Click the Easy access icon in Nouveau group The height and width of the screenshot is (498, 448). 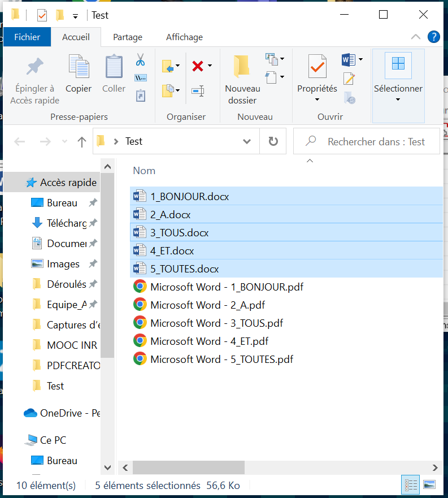[x=271, y=77]
